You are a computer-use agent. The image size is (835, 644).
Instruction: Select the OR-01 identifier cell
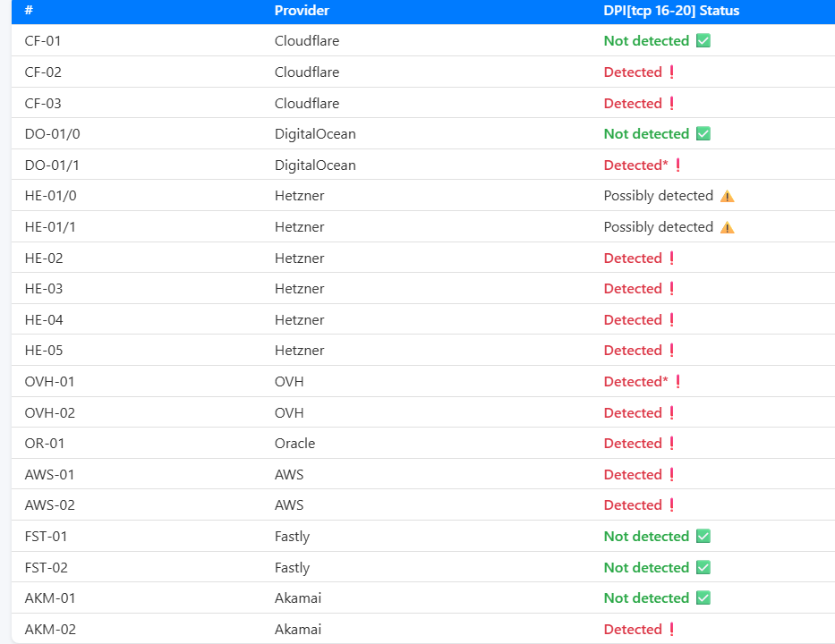click(44, 444)
